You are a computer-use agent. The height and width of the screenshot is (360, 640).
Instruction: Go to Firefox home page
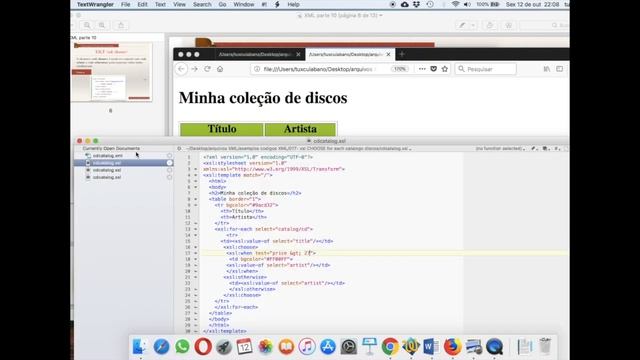(x=220, y=69)
